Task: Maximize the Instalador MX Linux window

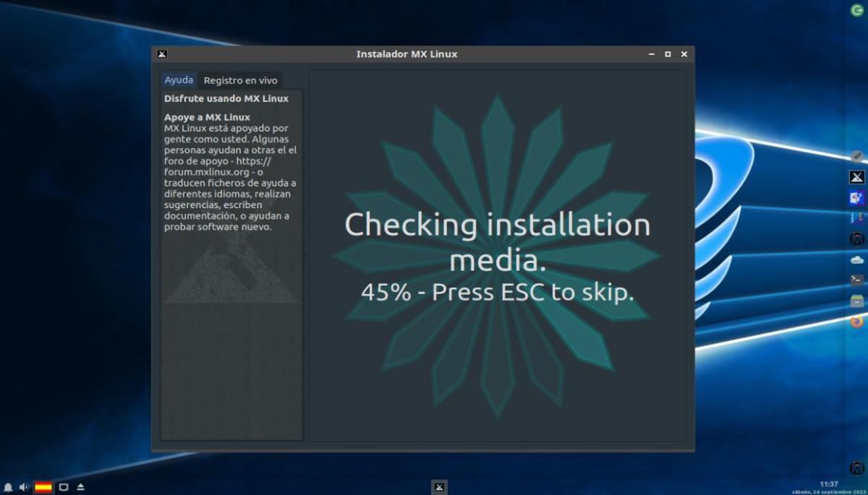Action: 668,54
